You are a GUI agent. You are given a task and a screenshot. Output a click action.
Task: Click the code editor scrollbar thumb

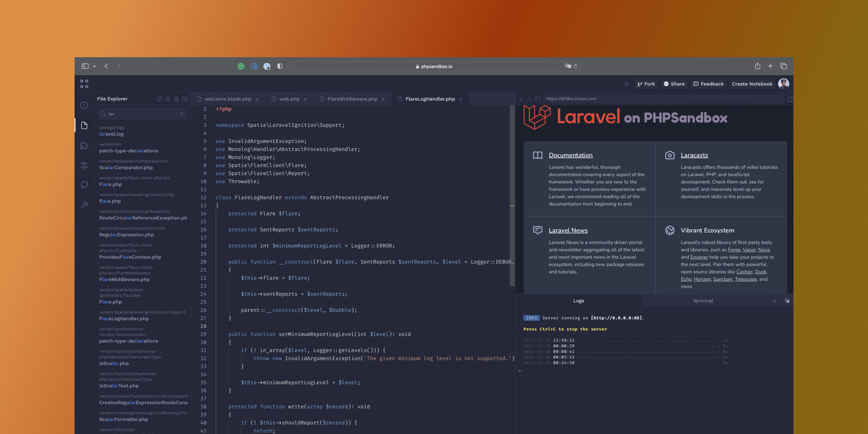(512, 195)
